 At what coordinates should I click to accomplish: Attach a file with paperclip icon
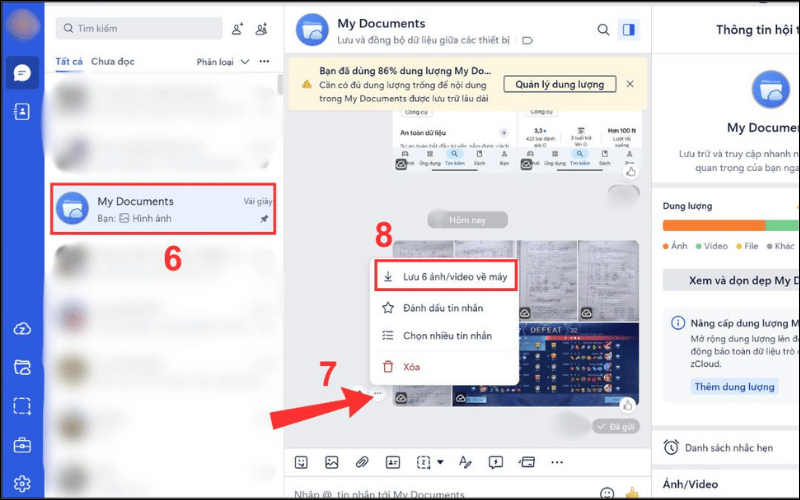[x=362, y=462]
